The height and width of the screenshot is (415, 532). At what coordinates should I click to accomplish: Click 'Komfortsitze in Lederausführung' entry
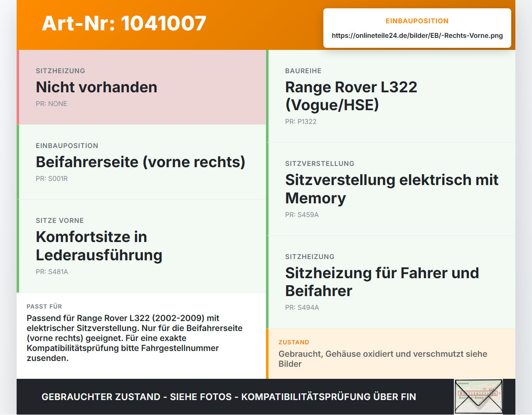141,246
